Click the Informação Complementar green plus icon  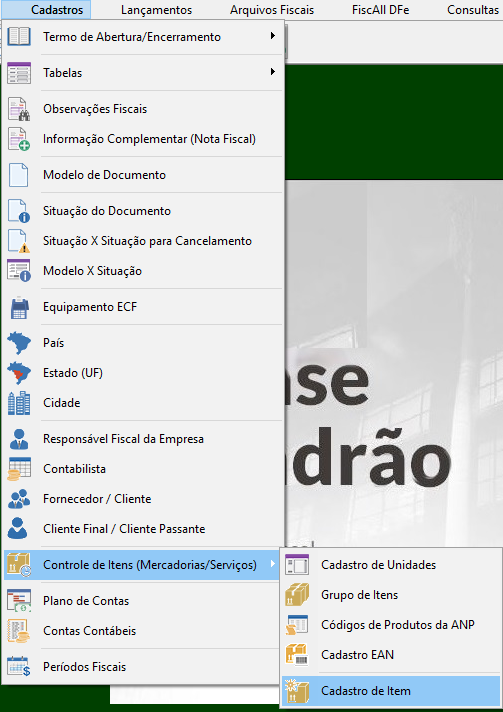pos(19,139)
